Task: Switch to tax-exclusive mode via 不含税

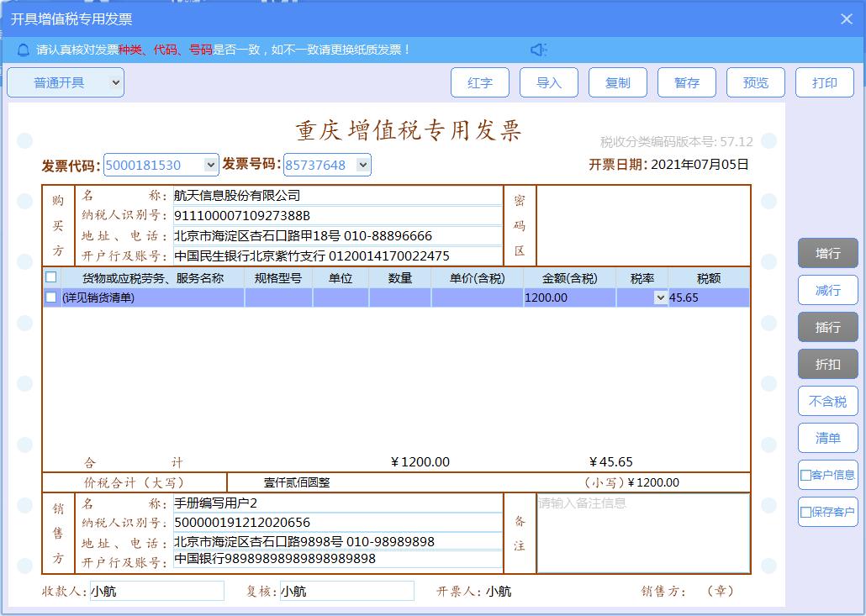Action: tap(827, 401)
